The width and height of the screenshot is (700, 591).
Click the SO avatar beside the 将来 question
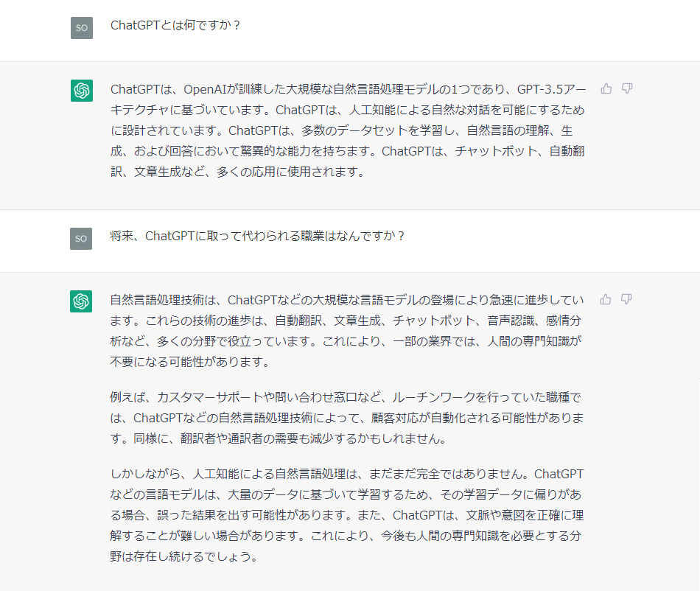click(81, 238)
